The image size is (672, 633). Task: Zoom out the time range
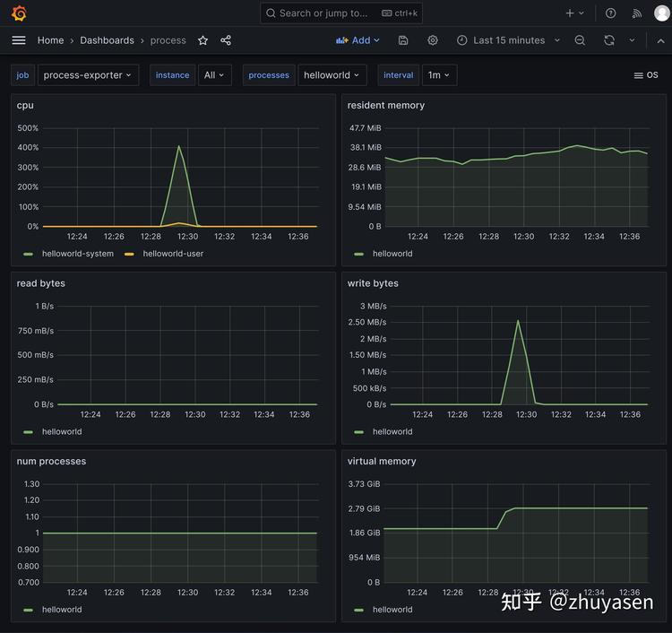click(x=580, y=40)
